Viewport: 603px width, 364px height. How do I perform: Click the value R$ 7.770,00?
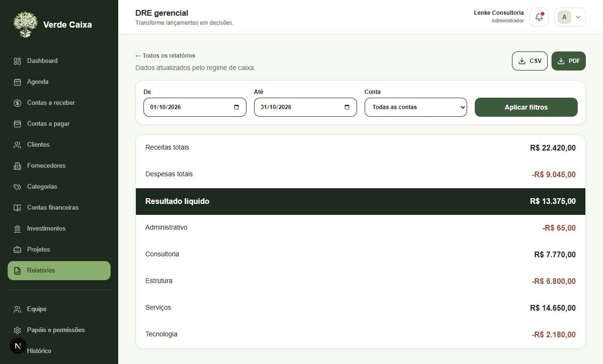coord(555,255)
